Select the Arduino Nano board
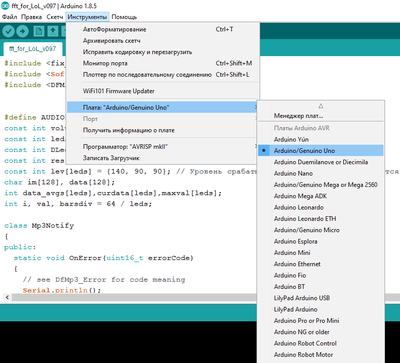The image size is (400, 363). 321,173
